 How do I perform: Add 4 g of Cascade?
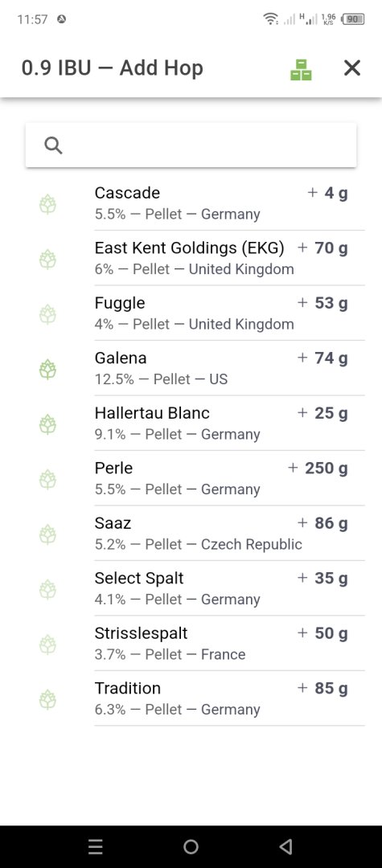(x=328, y=193)
